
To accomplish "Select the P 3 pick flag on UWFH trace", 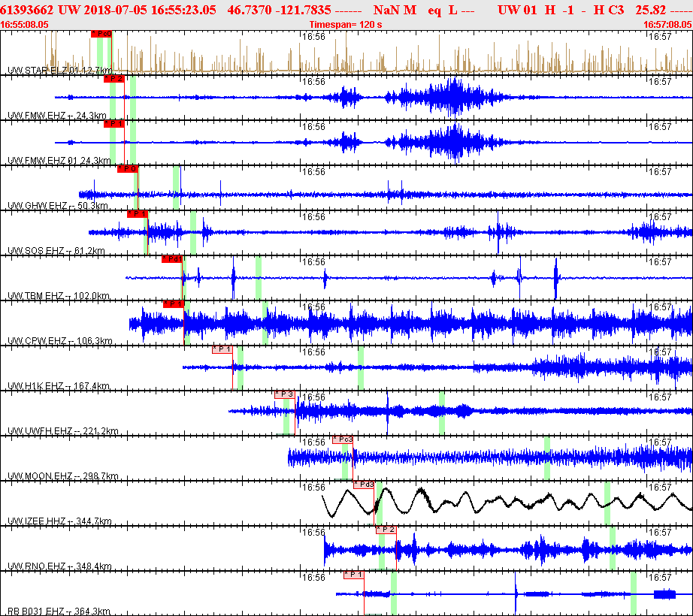I will click(285, 395).
